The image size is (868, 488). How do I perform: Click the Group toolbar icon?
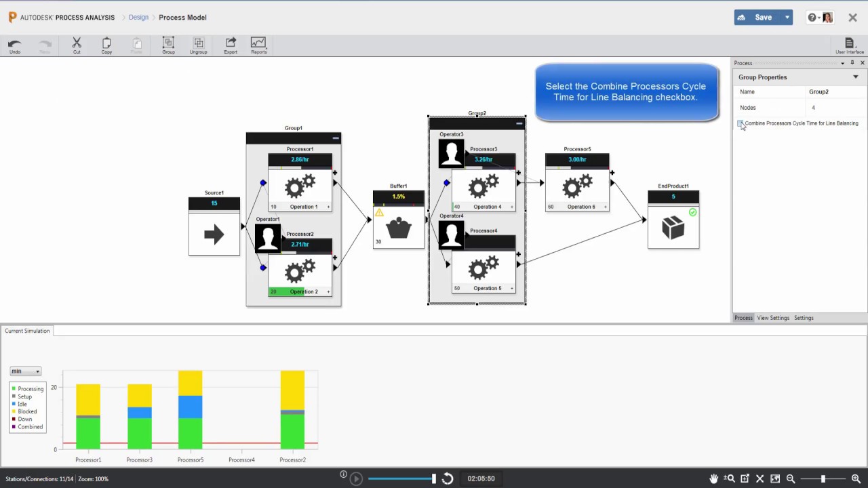[168, 43]
